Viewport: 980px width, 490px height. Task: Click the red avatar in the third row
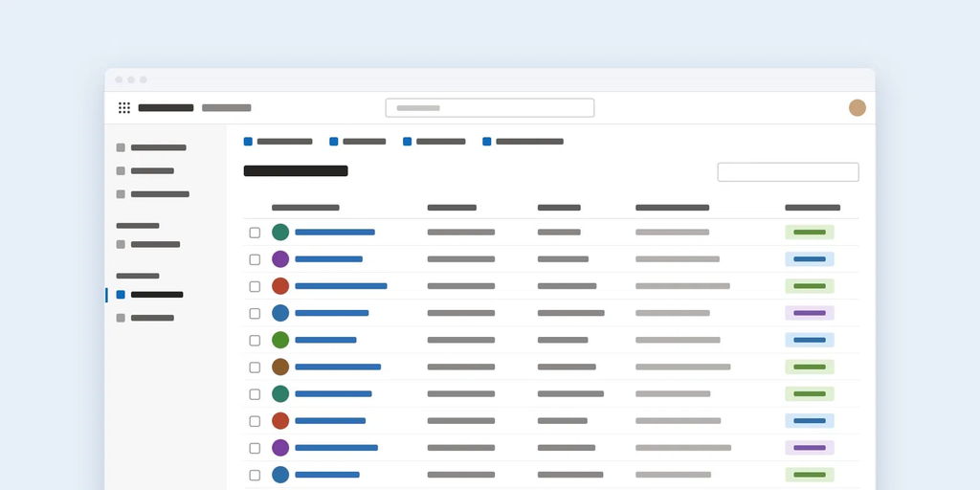click(280, 285)
